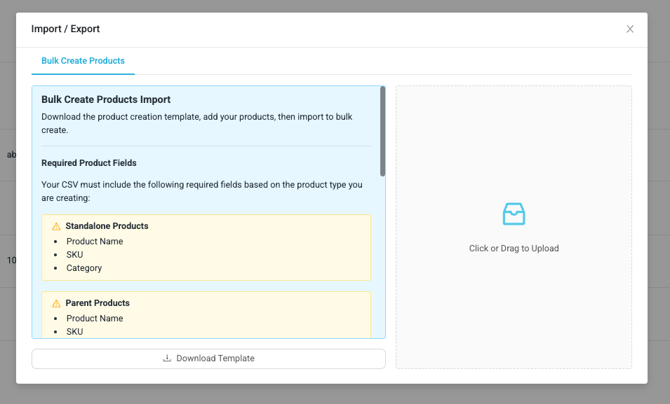Click the 'Standalone Products' heading
670x404 pixels.
pyautogui.click(x=107, y=226)
